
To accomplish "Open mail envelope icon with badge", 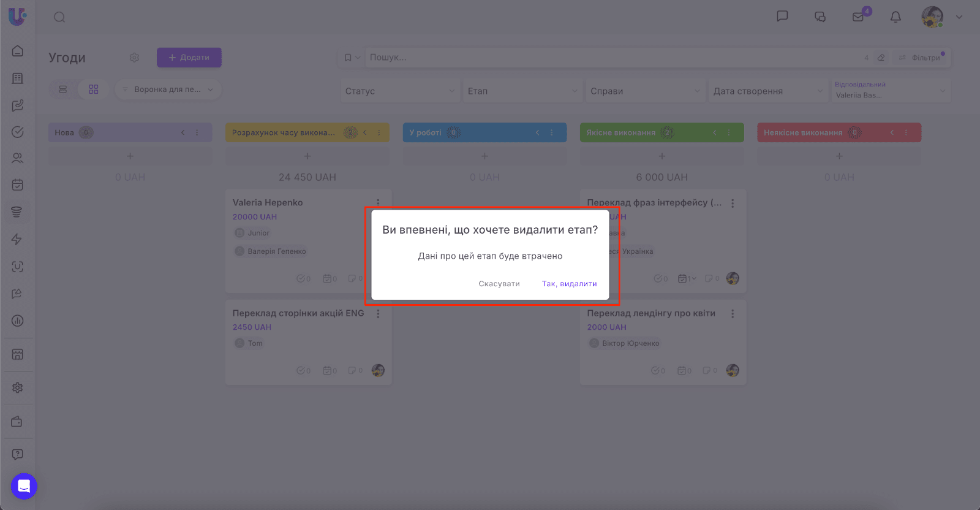I will (858, 17).
